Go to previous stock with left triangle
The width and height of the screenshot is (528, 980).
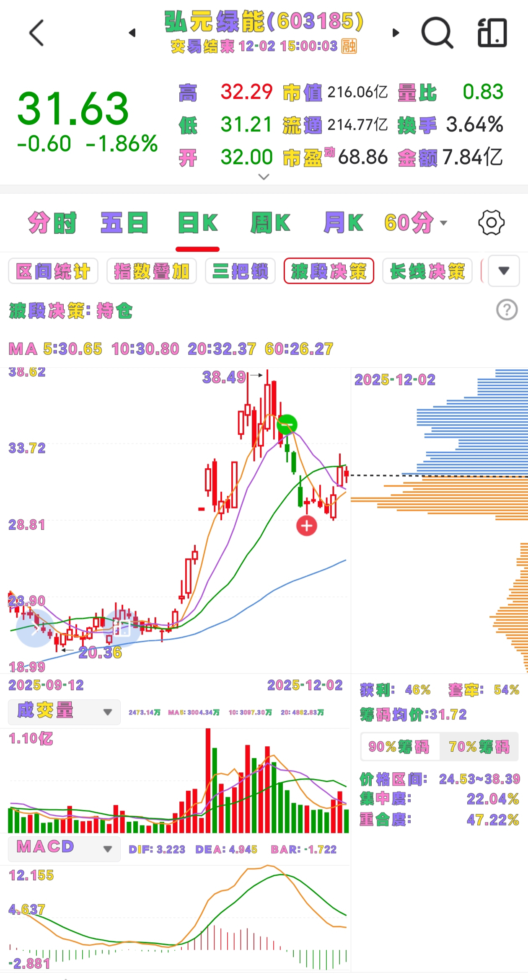(x=132, y=33)
